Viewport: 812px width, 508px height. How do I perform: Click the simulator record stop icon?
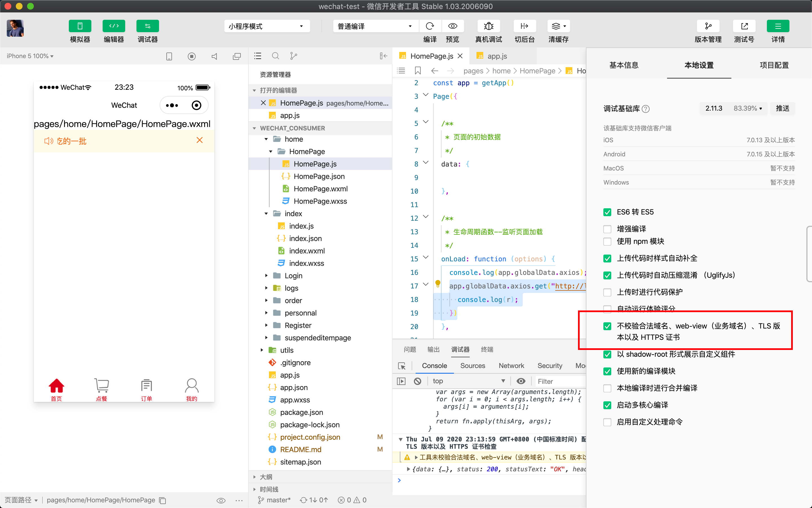click(192, 56)
